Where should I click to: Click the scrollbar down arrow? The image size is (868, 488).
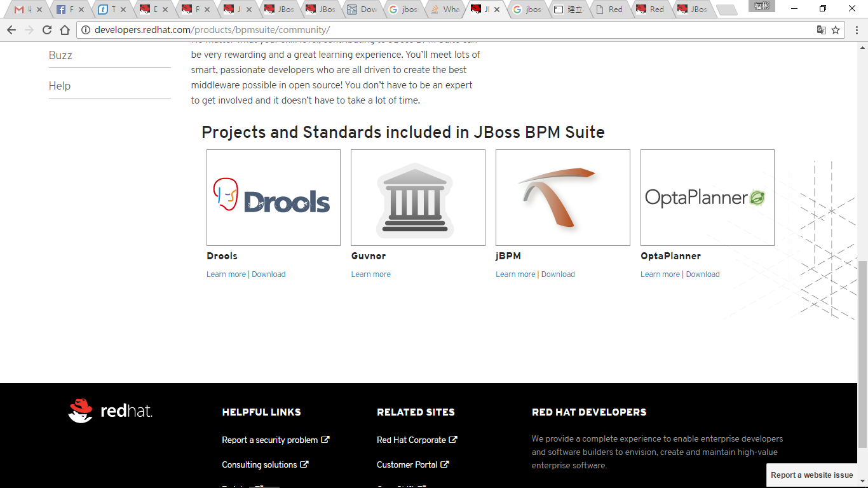(862, 482)
